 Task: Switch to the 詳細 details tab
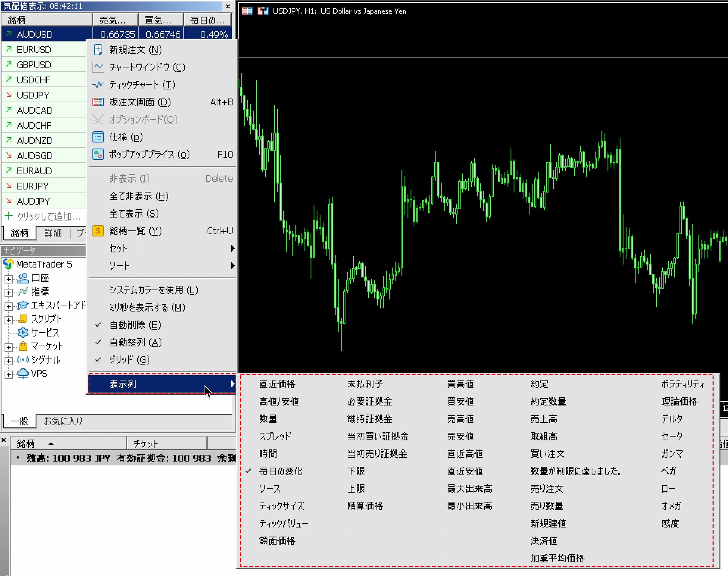pyautogui.click(x=53, y=233)
